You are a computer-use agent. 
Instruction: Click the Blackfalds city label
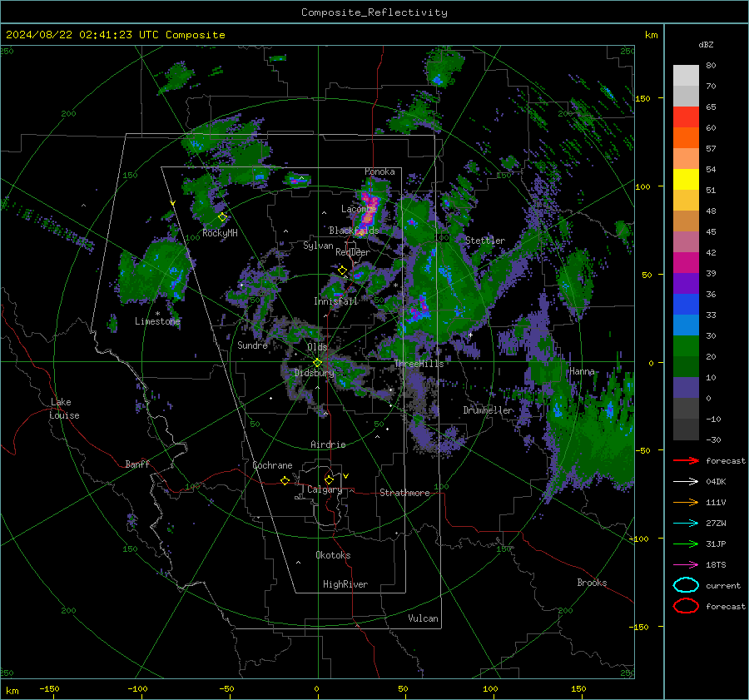pyautogui.click(x=354, y=231)
